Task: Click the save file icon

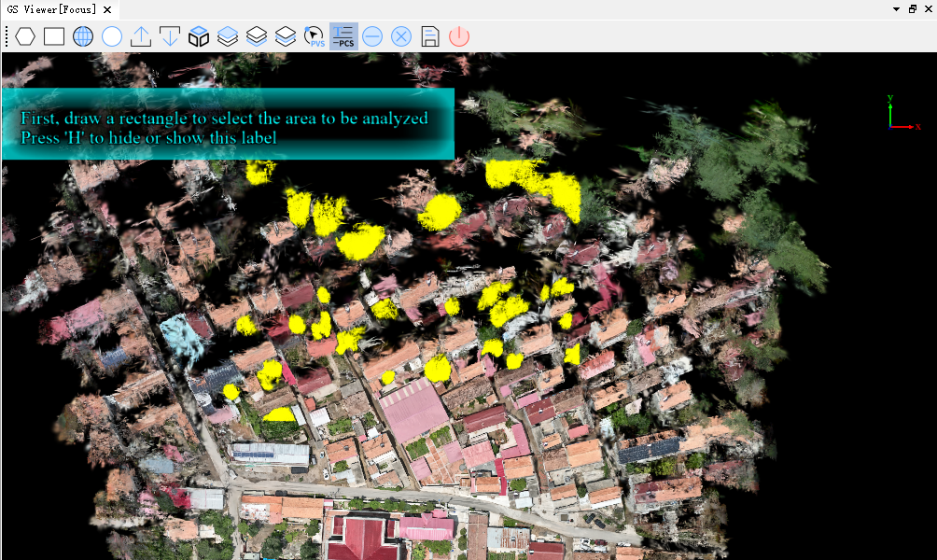Action: (x=429, y=36)
